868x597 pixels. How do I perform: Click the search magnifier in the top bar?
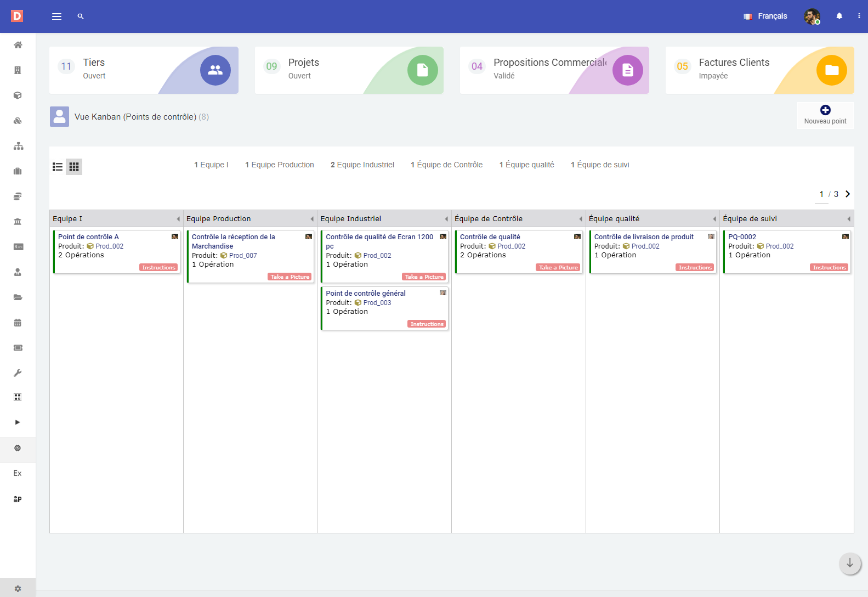point(81,16)
